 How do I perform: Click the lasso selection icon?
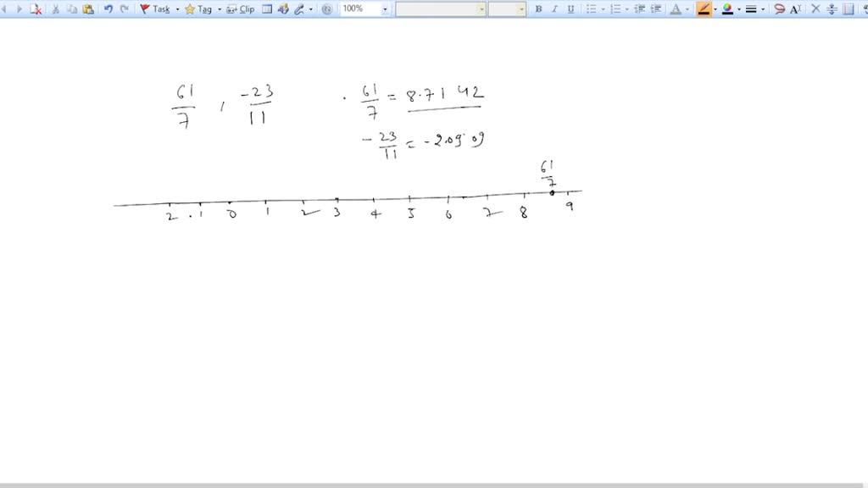point(781,10)
